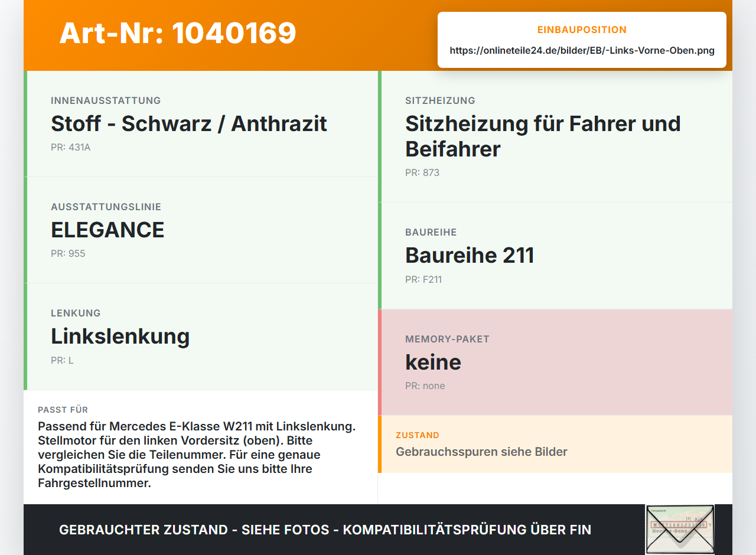756x555 pixels.
Task: Select the Linkslenkung card
Action: (201, 337)
